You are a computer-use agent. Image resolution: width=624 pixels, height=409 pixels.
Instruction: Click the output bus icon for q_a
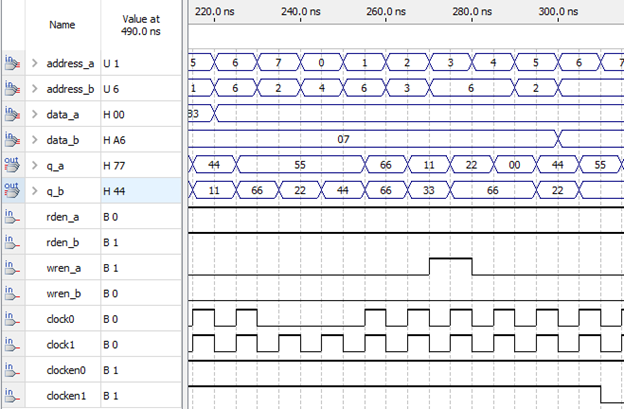point(12,165)
